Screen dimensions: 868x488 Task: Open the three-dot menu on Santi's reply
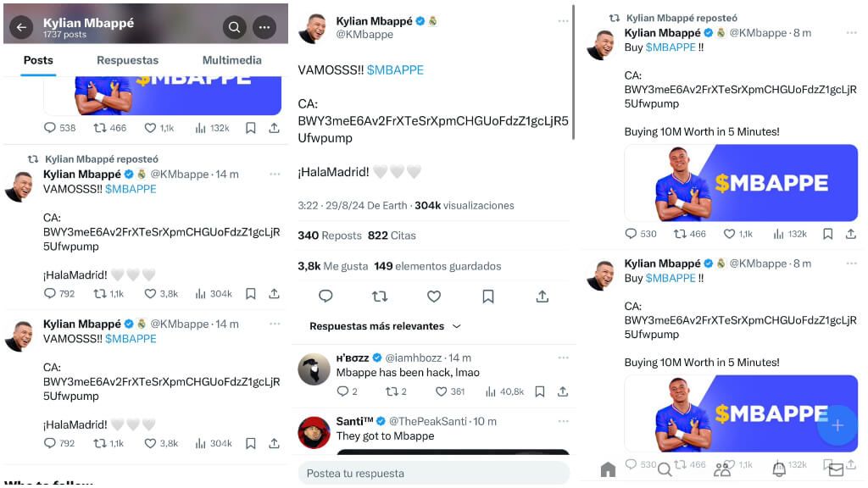pos(563,421)
